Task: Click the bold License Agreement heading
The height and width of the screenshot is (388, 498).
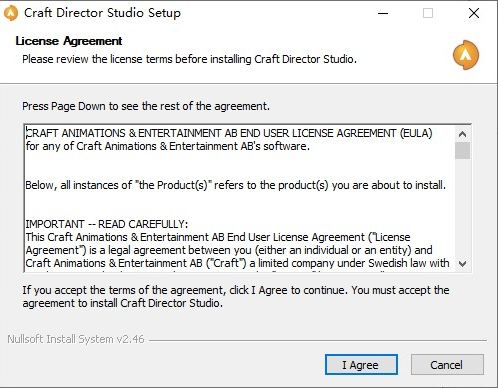Action: click(x=69, y=41)
